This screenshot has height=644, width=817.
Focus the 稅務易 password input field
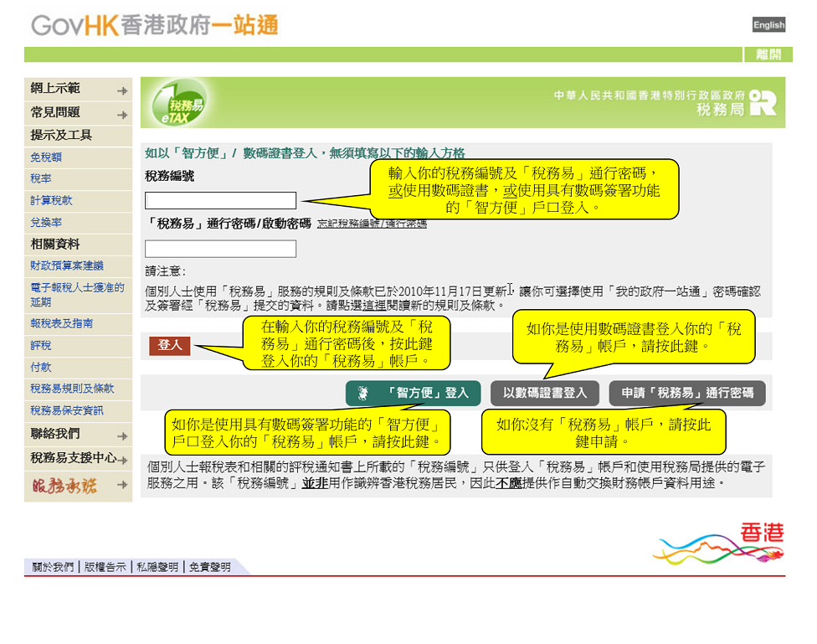pos(220,249)
